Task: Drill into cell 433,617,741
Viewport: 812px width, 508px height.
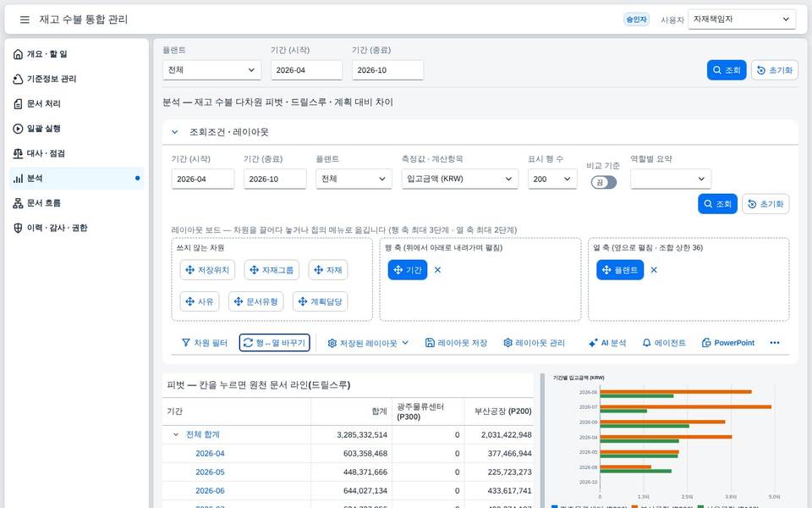Action: coord(499,491)
